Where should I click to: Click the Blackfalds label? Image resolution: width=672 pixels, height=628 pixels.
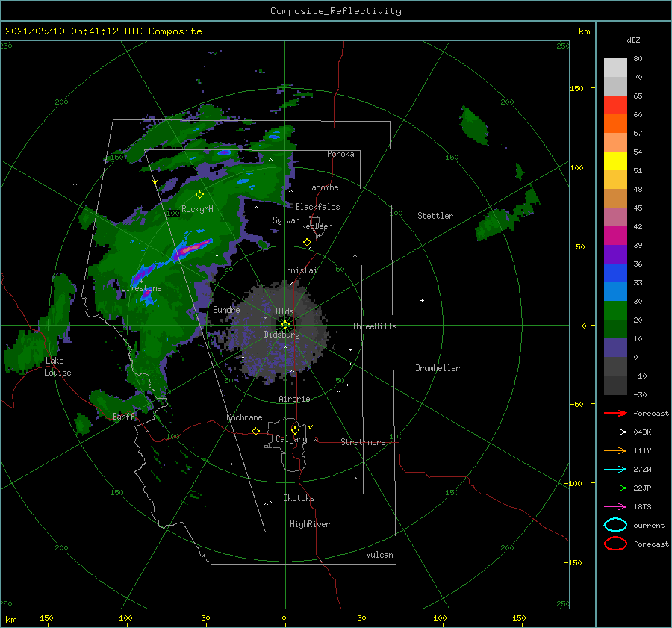[317, 207]
